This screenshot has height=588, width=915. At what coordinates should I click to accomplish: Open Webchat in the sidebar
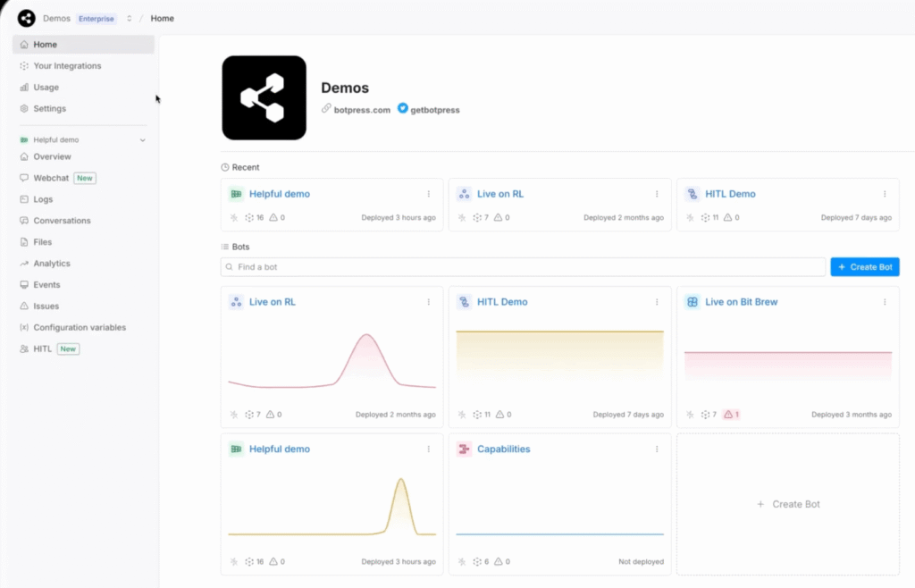51,178
